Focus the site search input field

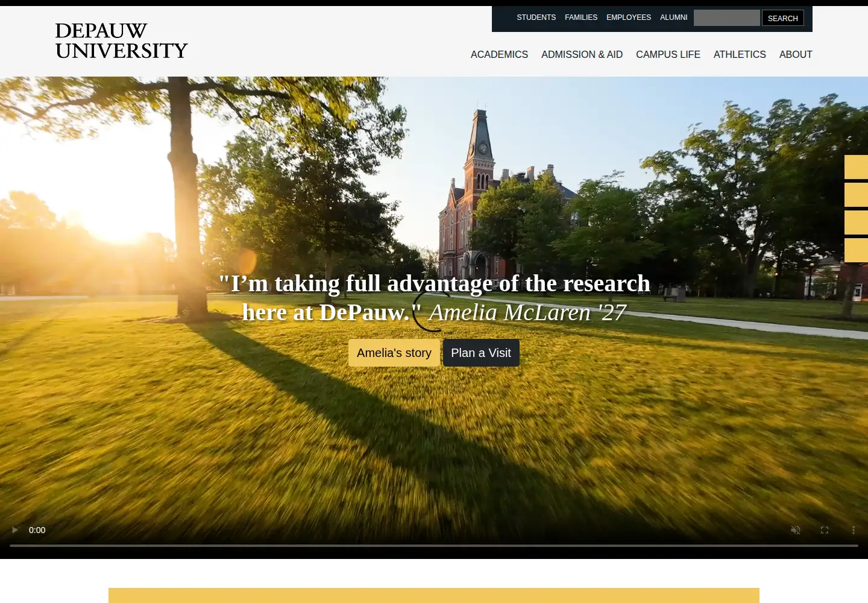[x=727, y=18]
